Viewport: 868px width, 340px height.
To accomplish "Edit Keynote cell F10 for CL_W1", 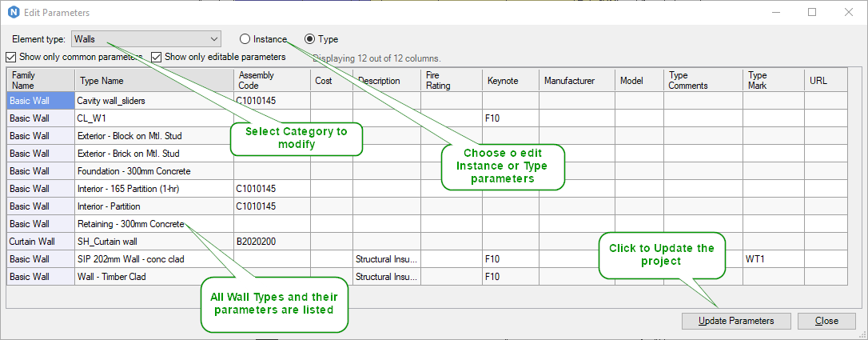I will 510,118.
